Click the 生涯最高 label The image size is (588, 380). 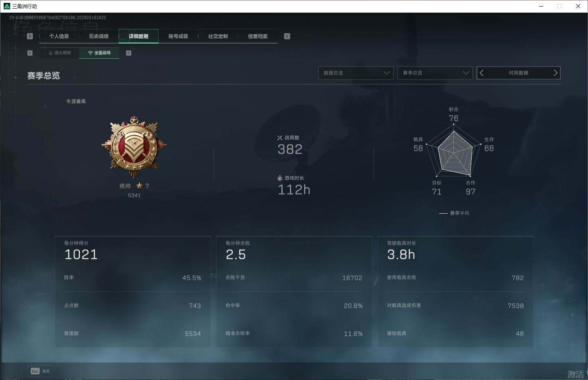[76, 102]
